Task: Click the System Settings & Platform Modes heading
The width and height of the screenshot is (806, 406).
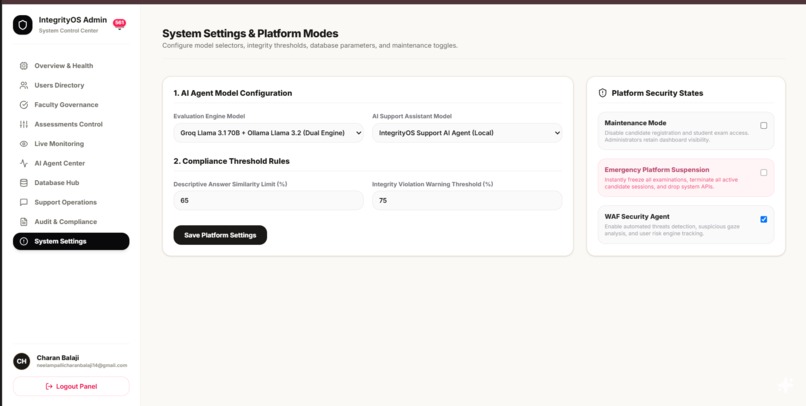Action: pos(250,33)
